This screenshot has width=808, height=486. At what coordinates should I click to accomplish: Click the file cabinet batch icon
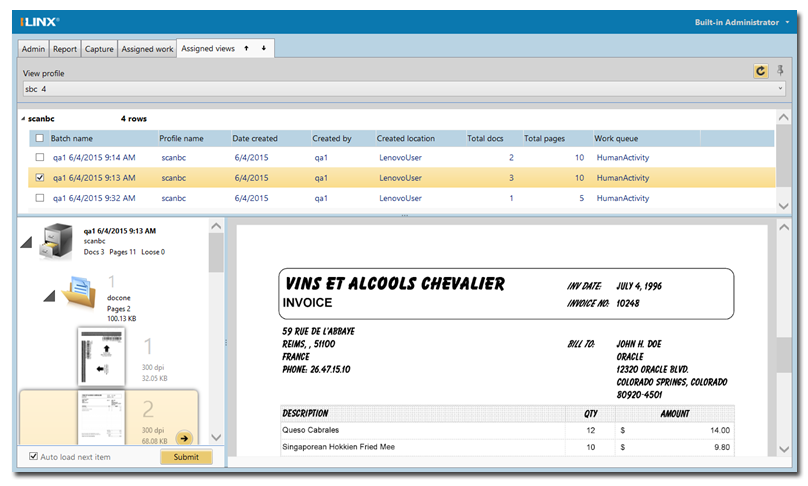coord(55,241)
